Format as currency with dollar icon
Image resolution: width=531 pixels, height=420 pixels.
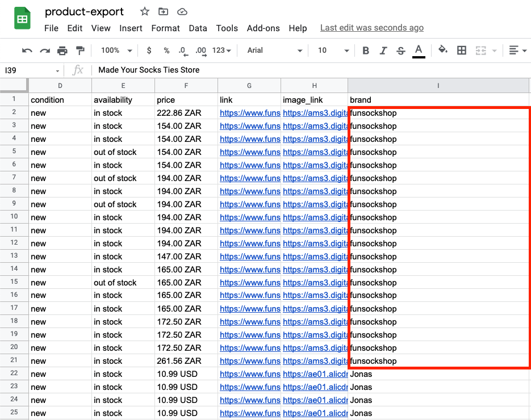click(x=149, y=51)
